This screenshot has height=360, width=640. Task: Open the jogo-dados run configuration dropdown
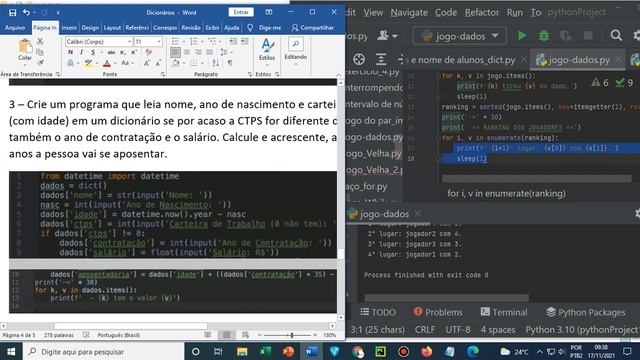pyautogui.click(x=460, y=36)
